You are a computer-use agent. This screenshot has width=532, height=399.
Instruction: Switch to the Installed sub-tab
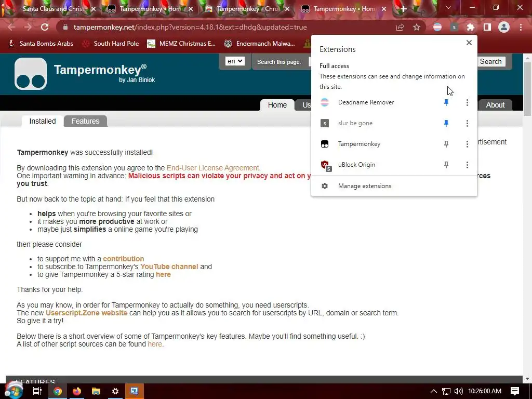pyautogui.click(x=43, y=121)
